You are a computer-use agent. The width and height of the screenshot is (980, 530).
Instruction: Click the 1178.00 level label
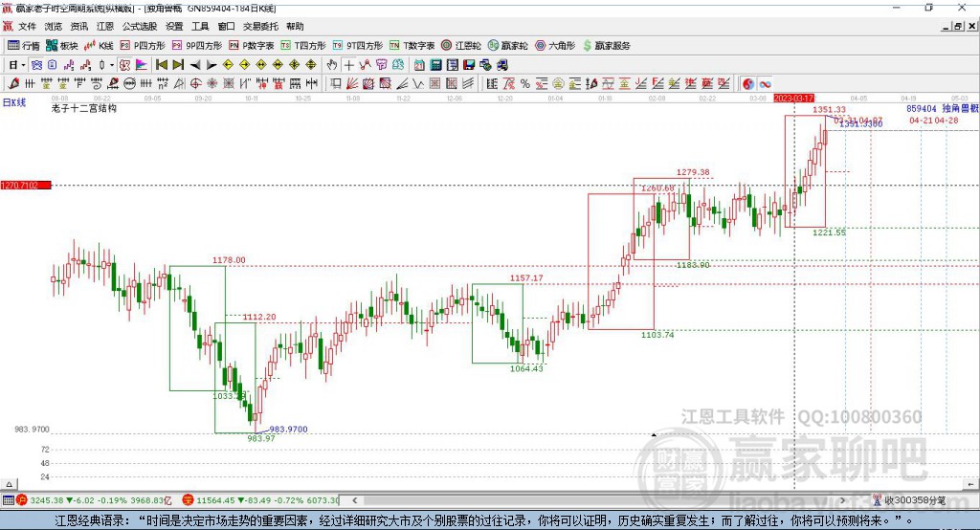click(229, 260)
